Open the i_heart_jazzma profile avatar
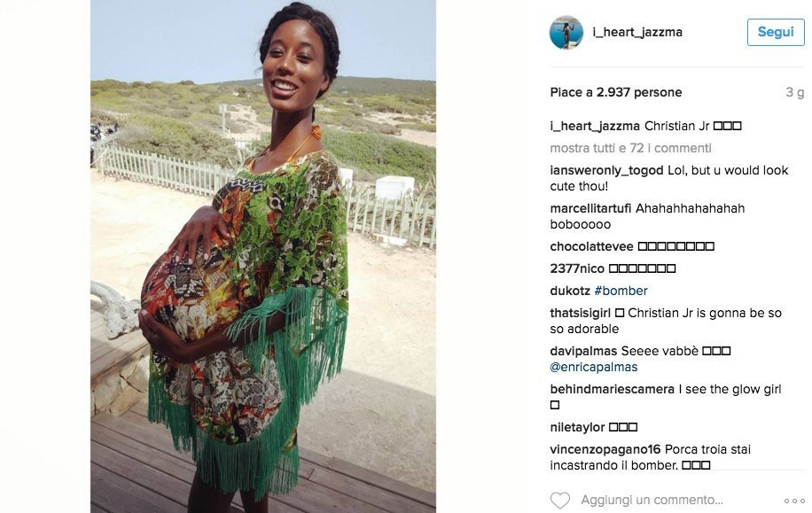 (566, 33)
